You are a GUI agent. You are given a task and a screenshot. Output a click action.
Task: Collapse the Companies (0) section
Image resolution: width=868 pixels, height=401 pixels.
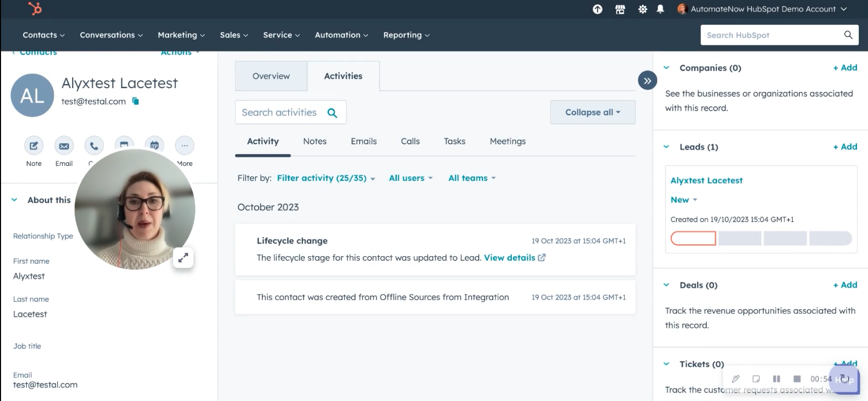coord(666,68)
